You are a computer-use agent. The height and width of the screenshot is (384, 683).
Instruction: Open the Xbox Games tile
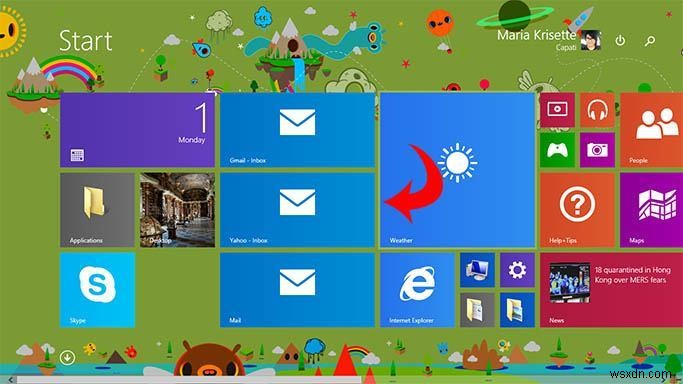click(x=557, y=150)
